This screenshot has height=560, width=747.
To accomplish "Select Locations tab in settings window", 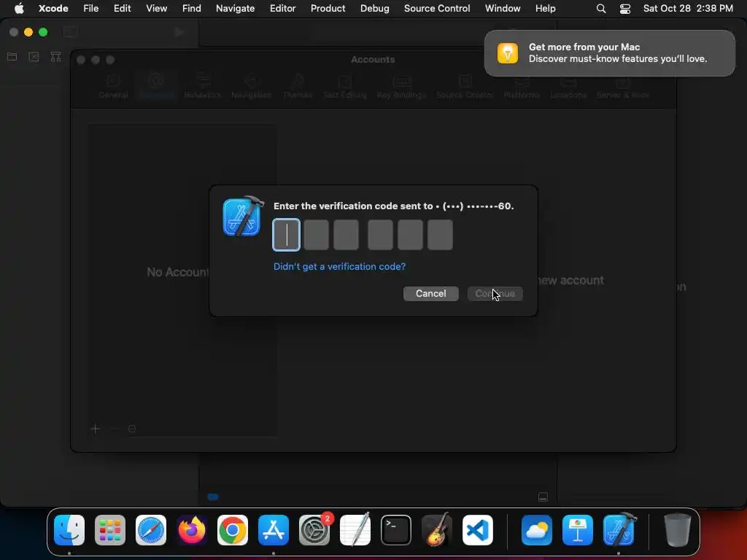I will click(x=568, y=87).
